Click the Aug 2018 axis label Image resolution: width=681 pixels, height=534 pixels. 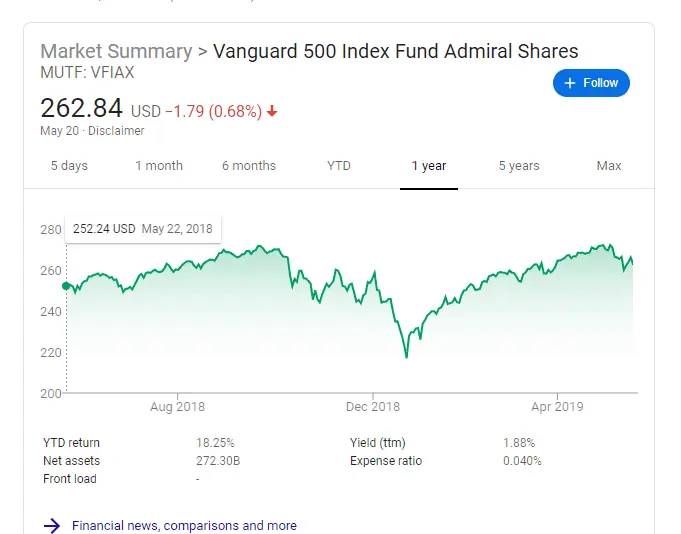pyautogui.click(x=177, y=407)
